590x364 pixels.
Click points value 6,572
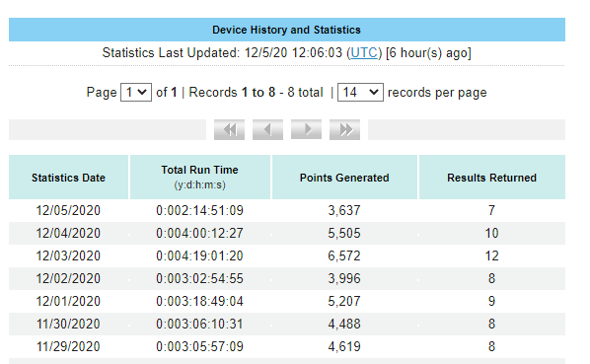click(x=344, y=255)
